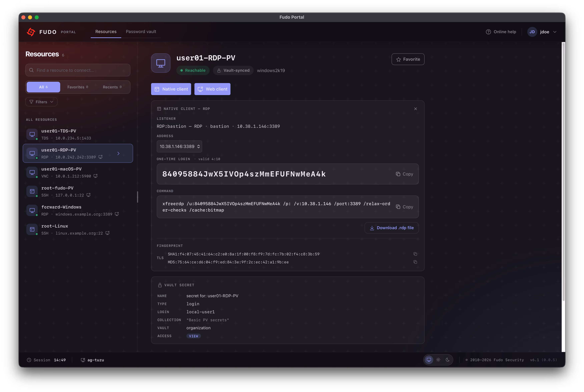
Task: Click the web client icon beside 10.0.242.242:3389
Action: coord(100,157)
